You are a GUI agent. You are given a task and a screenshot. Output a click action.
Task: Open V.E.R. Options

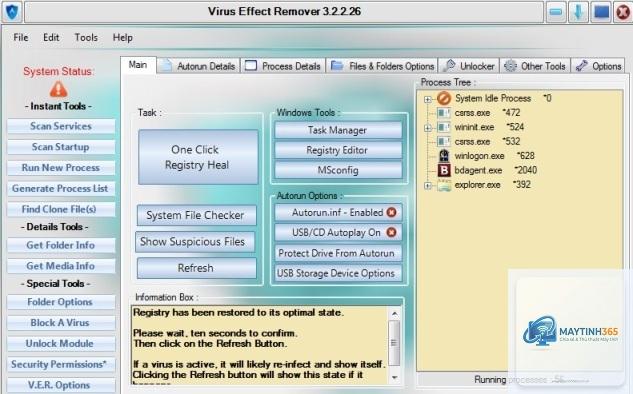(61, 385)
